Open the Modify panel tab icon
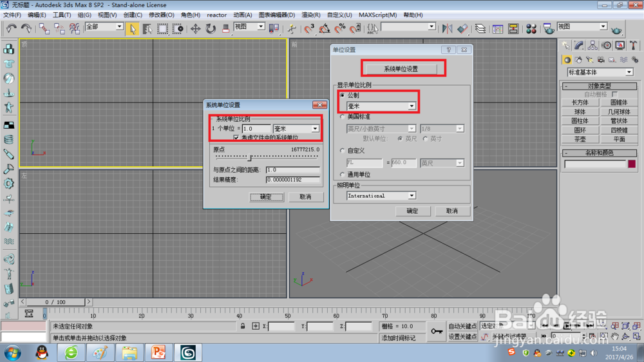Image resolution: width=644 pixels, height=362 pixels. [x=579, y=45]
